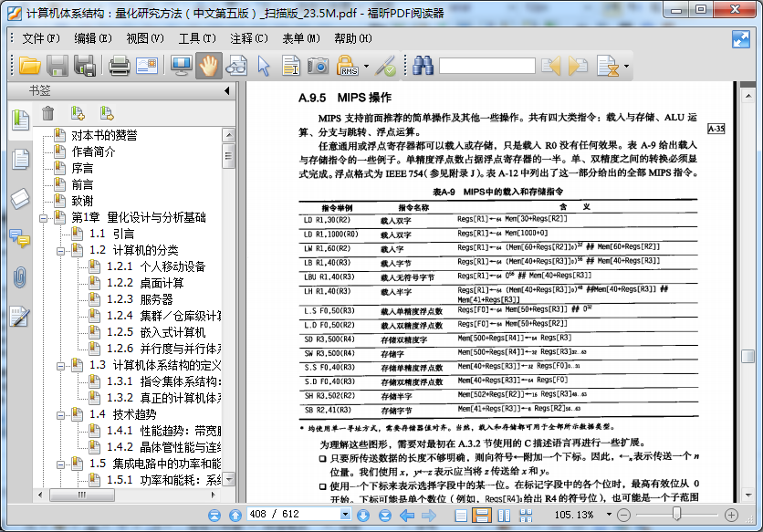This screenshot has height=532, width=763.
Task: Jump to the last page button
Action: (x=385, y=515)
